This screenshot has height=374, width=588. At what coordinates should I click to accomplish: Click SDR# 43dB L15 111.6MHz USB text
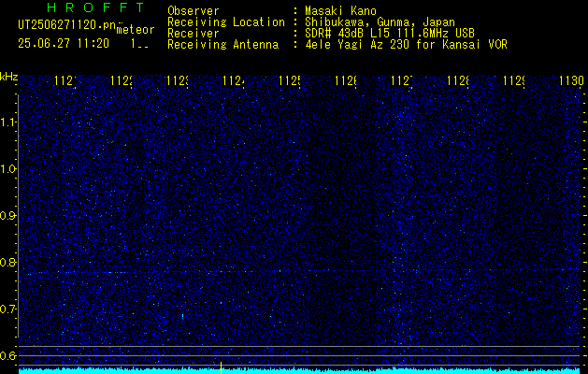pyautogui.click(x=390, y=34)
